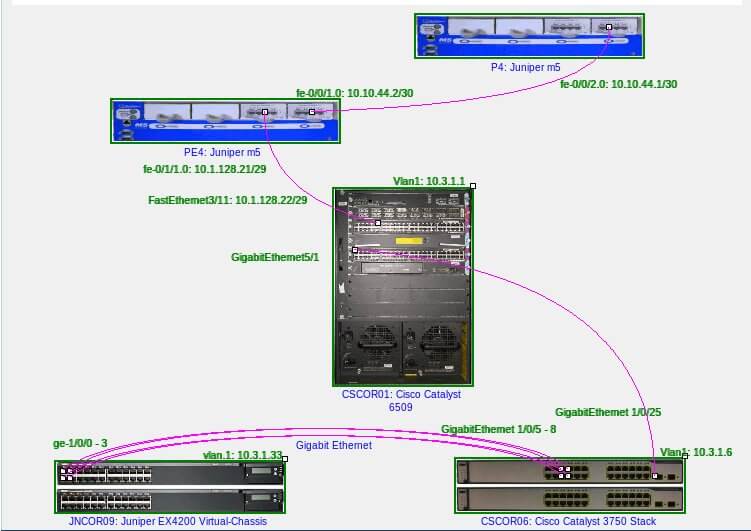Click the P4: Juniper m5 label
The height and width of the screenshot is (531, 751).
pyautogui.click(x=525, y=67)
